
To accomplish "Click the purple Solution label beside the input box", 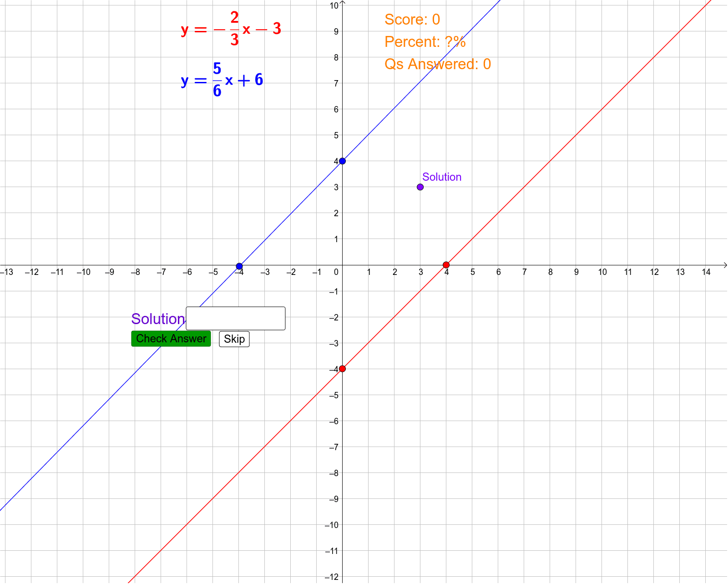I will (158, 319).
